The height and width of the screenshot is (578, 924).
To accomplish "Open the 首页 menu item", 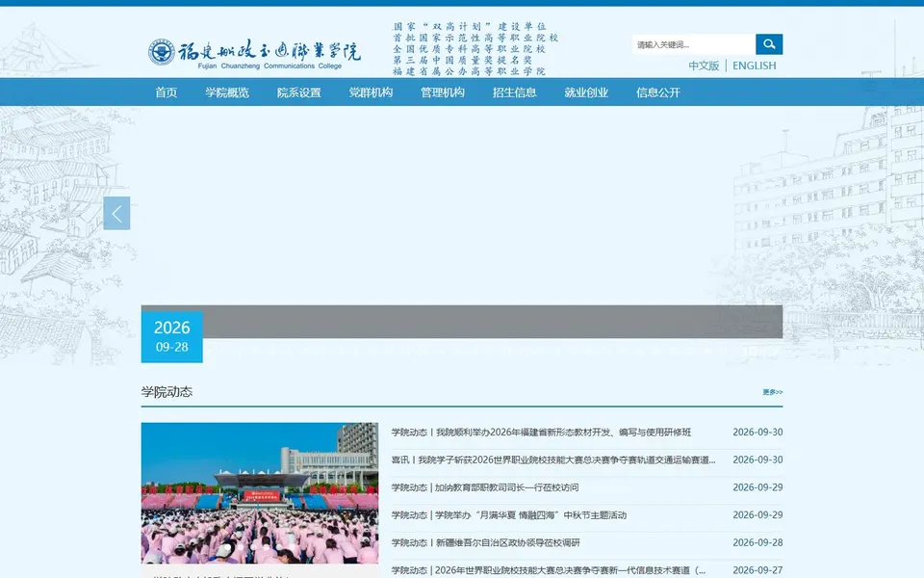I will tap(167, 92).
